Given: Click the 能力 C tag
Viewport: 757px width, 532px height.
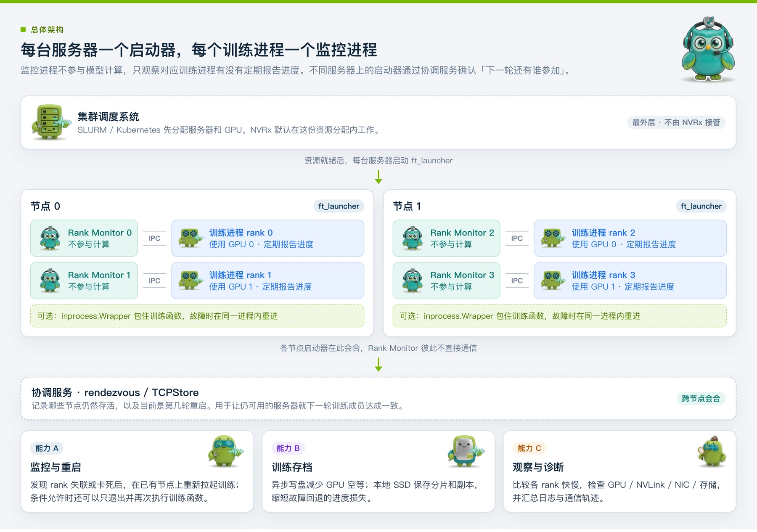Looking at the screenshot, I should 529,448.
